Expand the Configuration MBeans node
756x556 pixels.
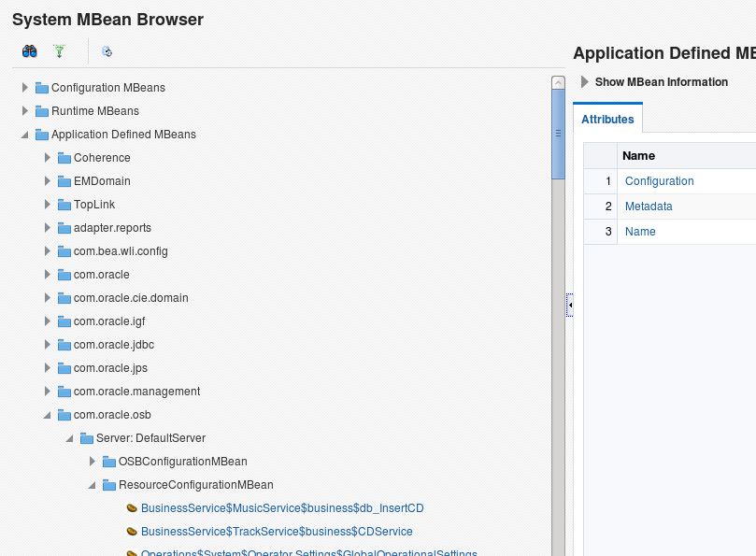tap(25, 88)
